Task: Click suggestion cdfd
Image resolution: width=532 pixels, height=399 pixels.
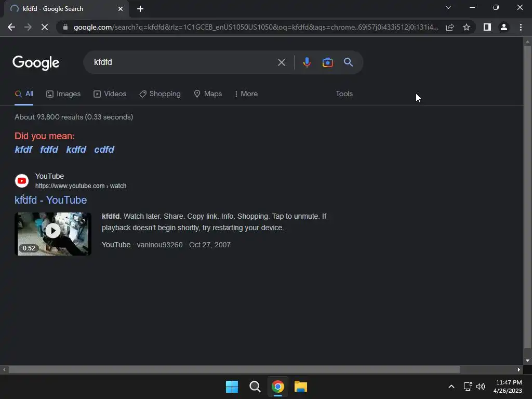Action: [x=104, y=150]
